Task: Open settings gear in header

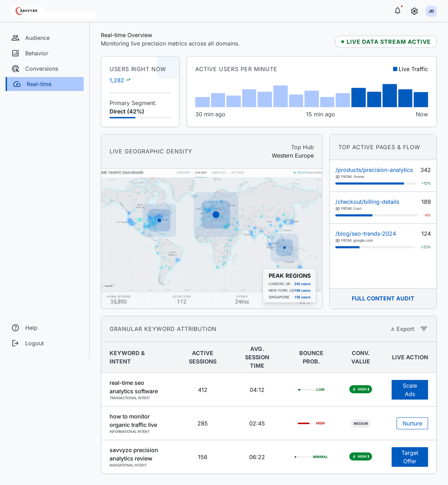Action: pos(414,11)
